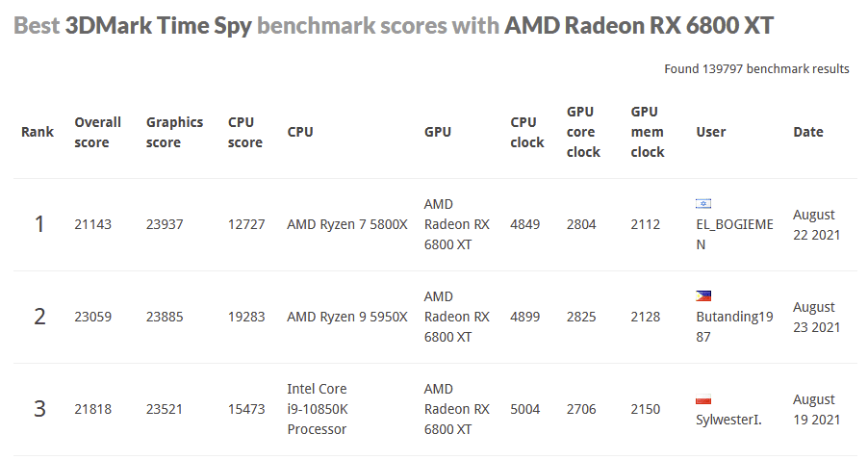
Task: Click AMD Ryzen 9 5950X CPU entry
Action: (x=347, y=317)
